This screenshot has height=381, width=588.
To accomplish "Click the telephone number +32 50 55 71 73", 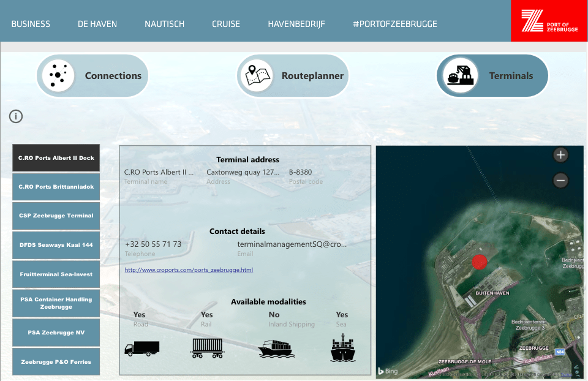I will (x=153, y=244).
